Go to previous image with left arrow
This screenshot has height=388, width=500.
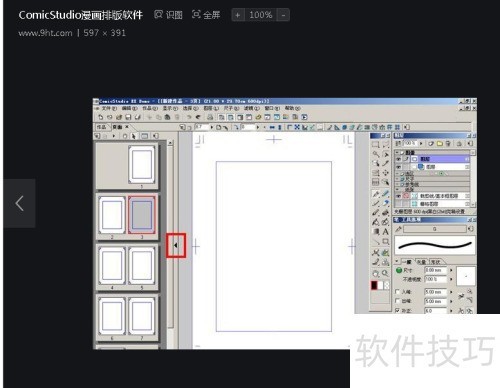point(19,203)
